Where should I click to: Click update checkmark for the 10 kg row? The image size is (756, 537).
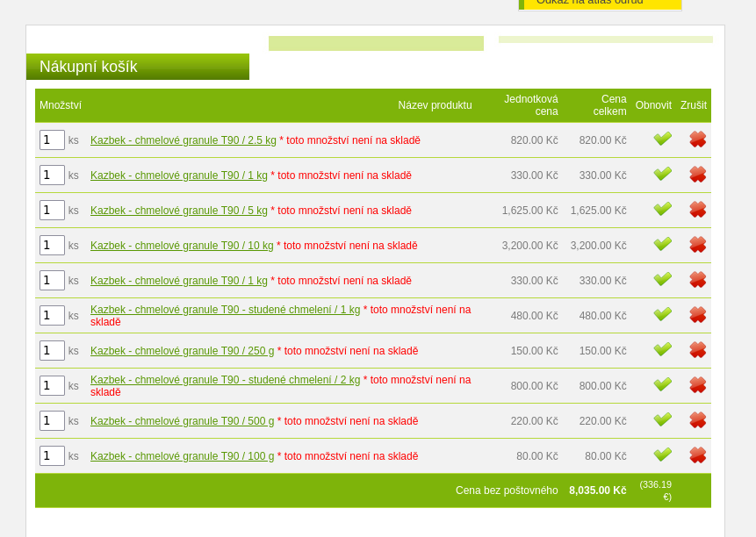[662, 245]
